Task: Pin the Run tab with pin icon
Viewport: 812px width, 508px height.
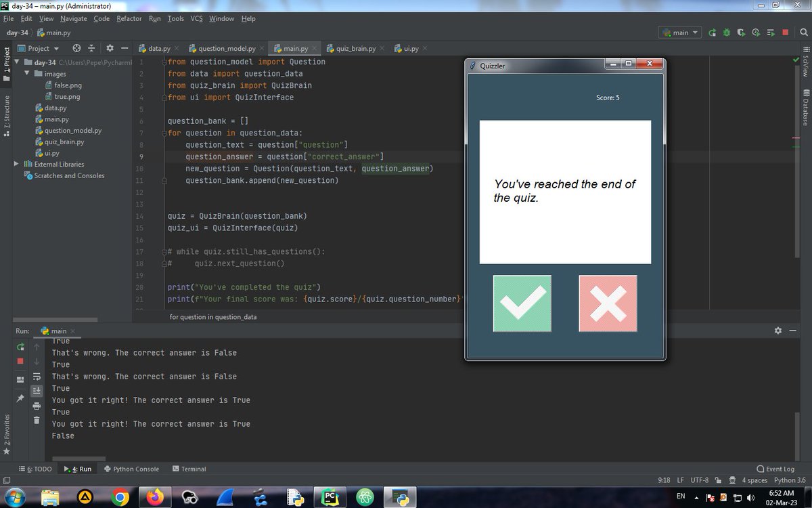Action: click(20, 398)
